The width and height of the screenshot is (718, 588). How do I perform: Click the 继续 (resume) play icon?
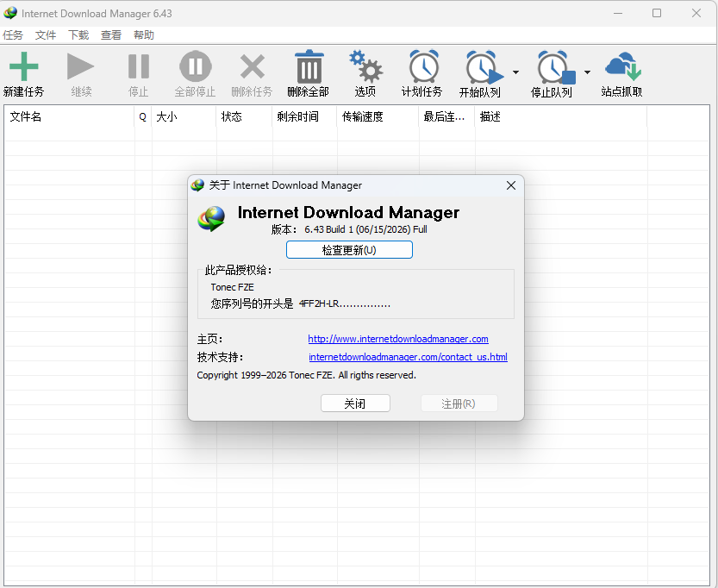81,66
